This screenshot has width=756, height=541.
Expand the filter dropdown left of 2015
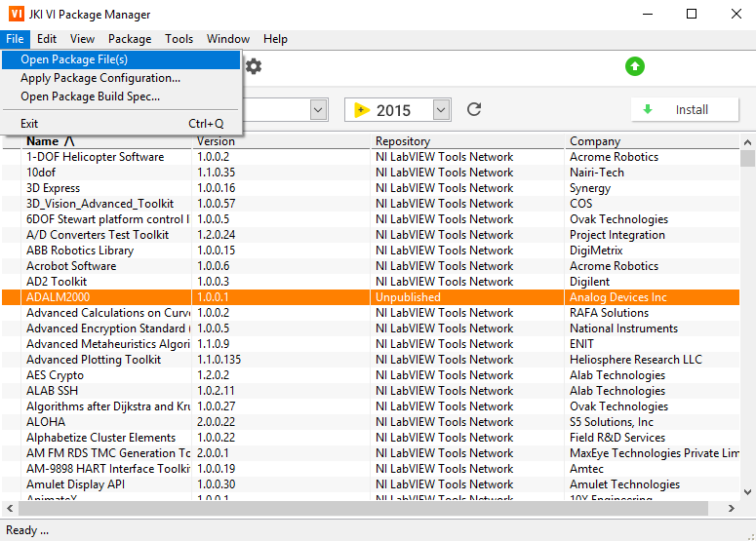(319, 110)
